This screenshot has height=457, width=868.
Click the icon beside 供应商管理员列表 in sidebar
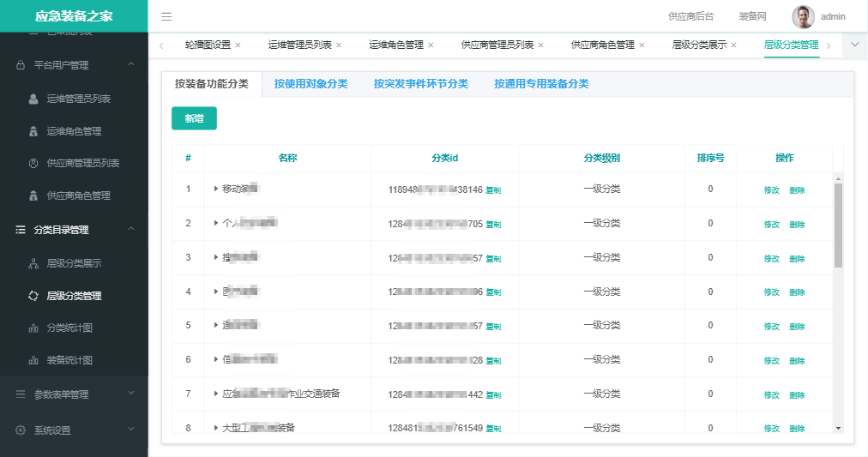click(33, 163)
